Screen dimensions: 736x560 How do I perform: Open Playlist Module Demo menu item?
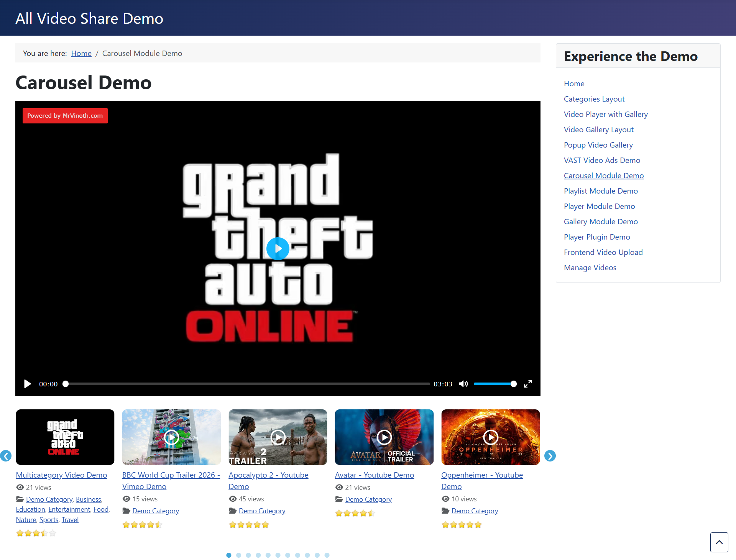point(601,191)
